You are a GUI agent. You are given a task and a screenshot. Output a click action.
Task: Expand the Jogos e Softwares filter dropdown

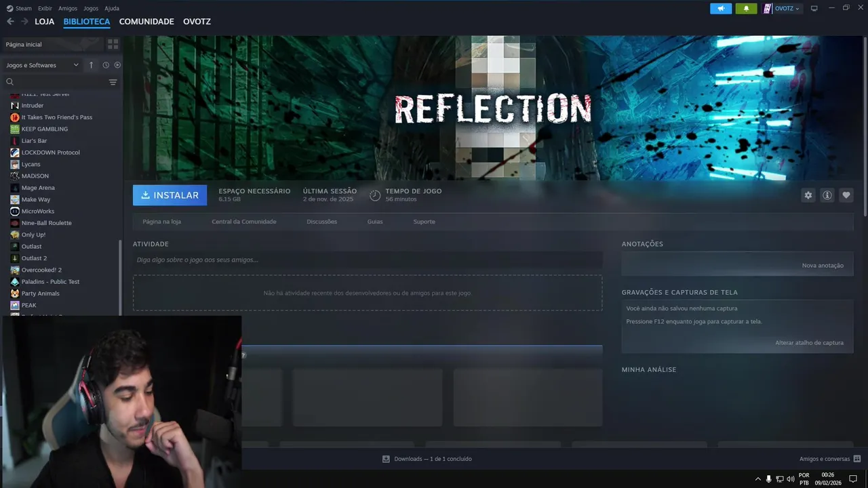click(x=42, y=65)
